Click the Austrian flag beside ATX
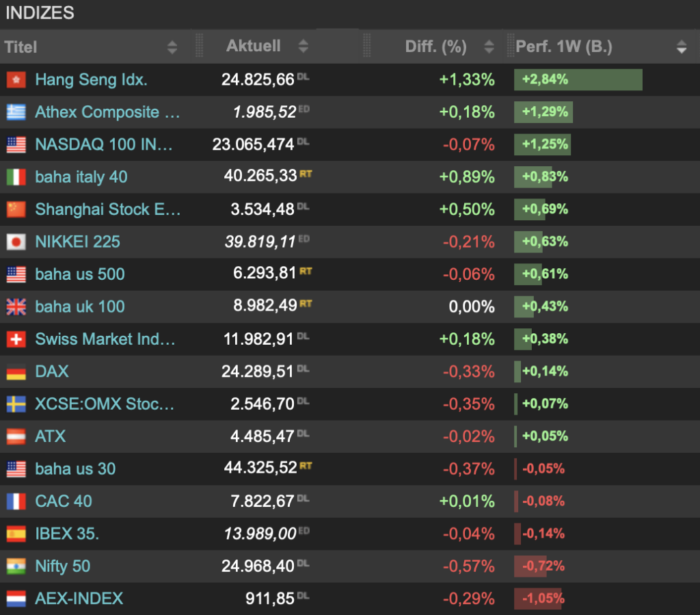The width and height of the screenshot is (700, 615). pos(16,436)
